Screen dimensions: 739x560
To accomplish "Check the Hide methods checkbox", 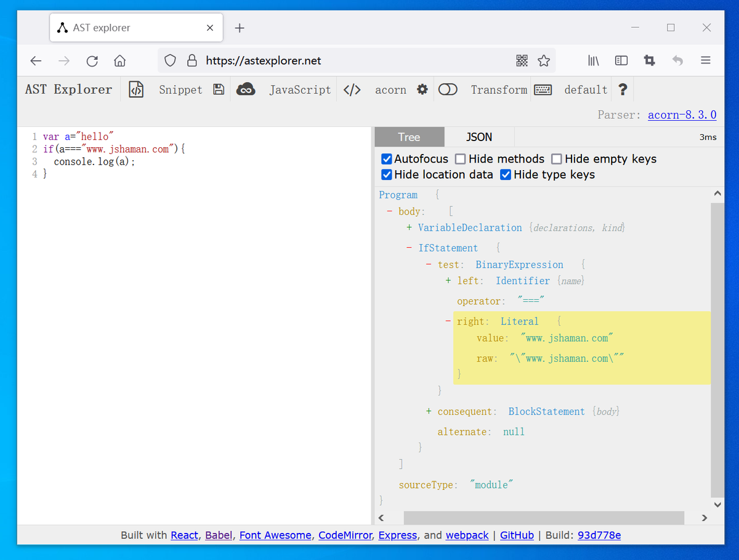I will [x=461, y=159].
